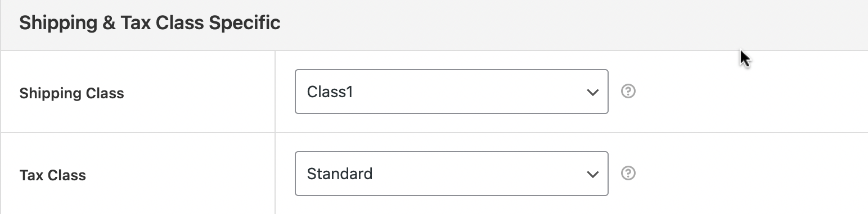Click the Standard value in the select box

(x=340, y=174)
